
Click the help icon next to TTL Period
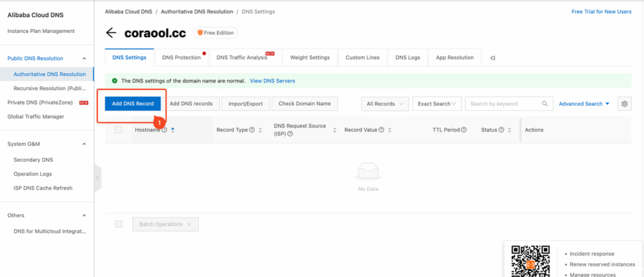coord(464,130)
